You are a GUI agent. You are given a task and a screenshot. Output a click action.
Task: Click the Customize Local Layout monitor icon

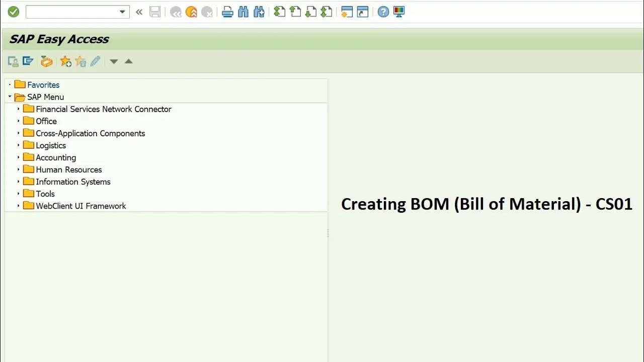coord(399,12)
